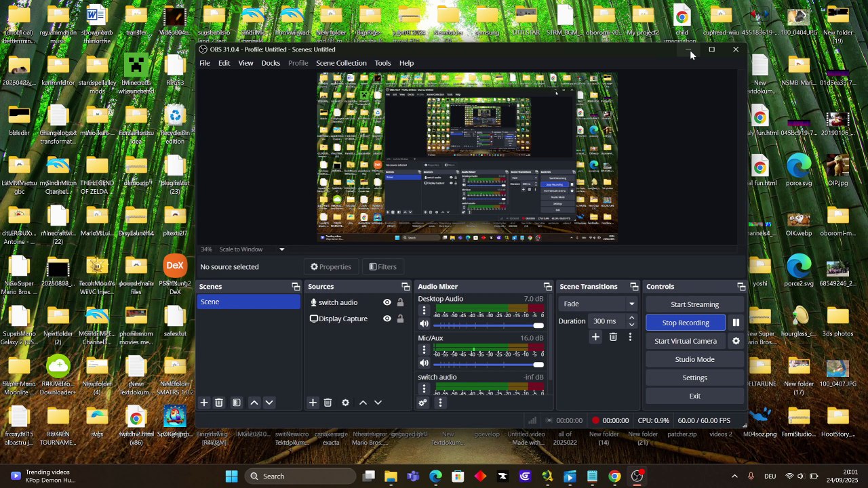Open Mic/Aux three-dot options

pyautogui.click(x=425, y=350)
